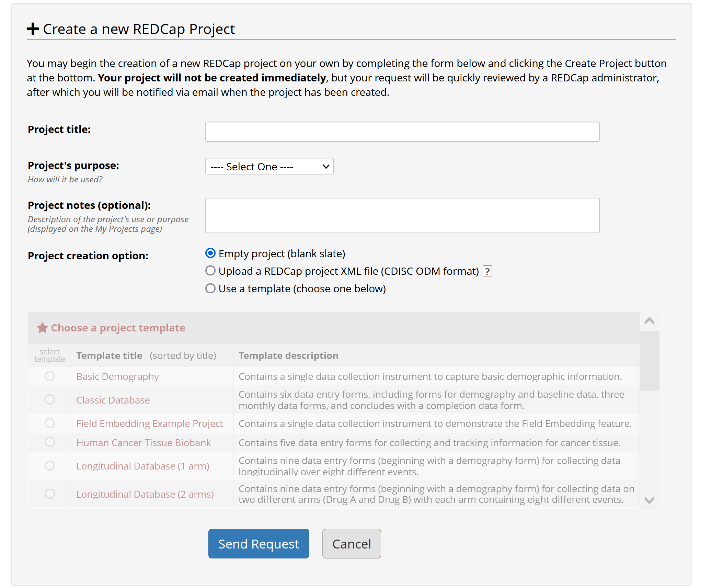
Task: Open the Project's purpose Select One dropdown
Action: pyautogui.click(x=269, y=167)
